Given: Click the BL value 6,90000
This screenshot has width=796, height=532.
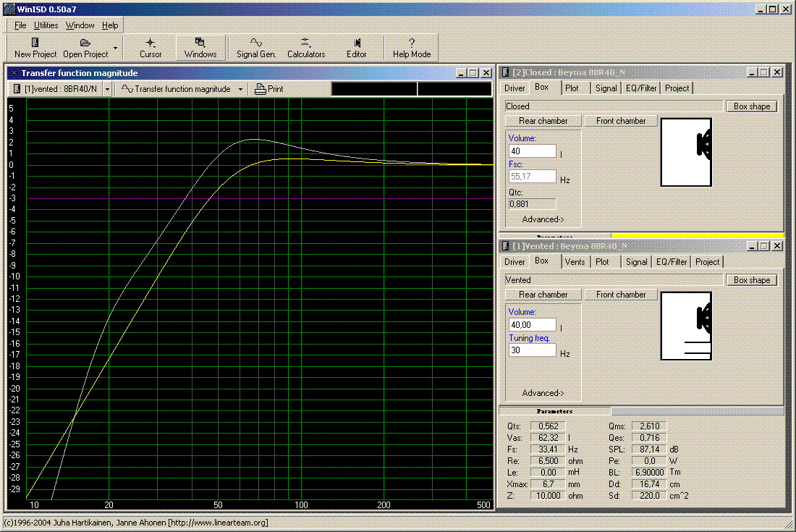Looking at the screenshot, I should coord(649,472).
